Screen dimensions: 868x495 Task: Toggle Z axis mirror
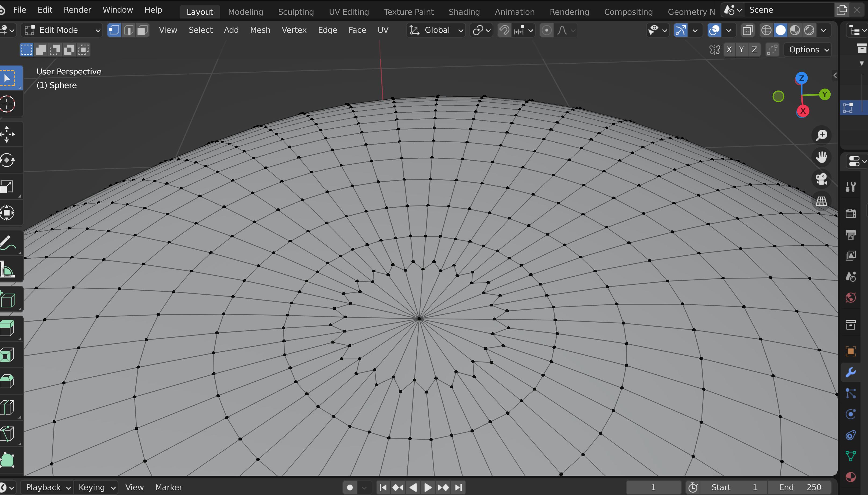[x=754, y=50]
